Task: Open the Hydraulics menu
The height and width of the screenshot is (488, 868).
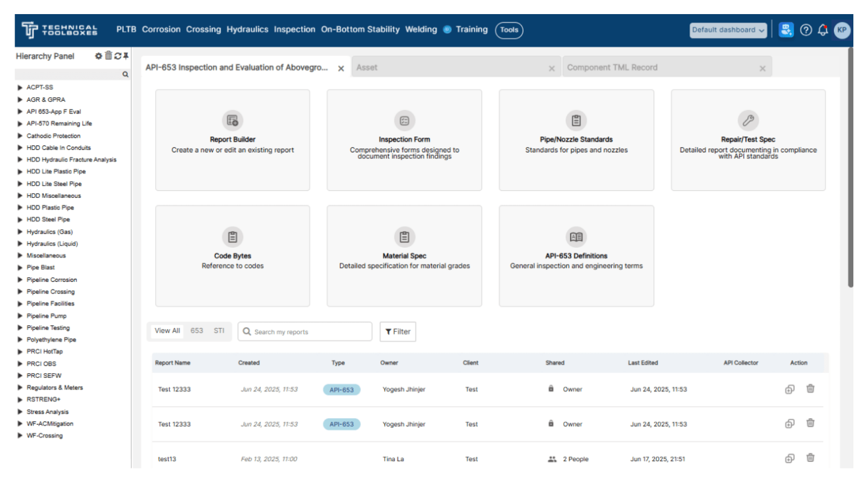Action: pos(247,29)
